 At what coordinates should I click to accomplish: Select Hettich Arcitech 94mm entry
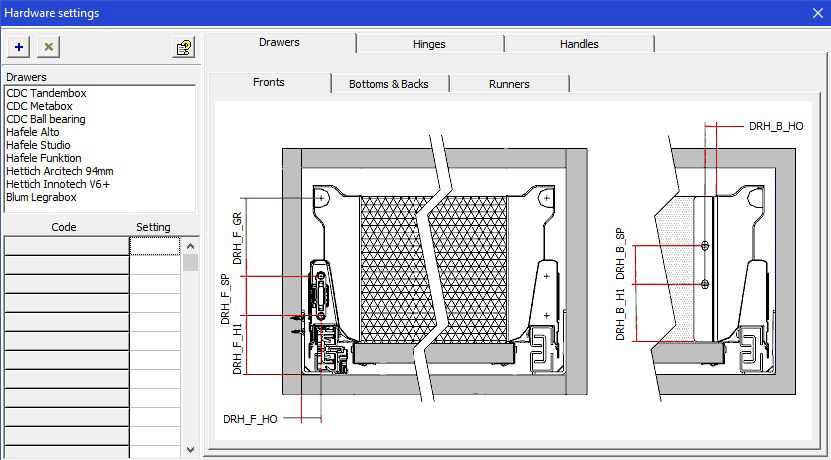(x=60, y=171)
